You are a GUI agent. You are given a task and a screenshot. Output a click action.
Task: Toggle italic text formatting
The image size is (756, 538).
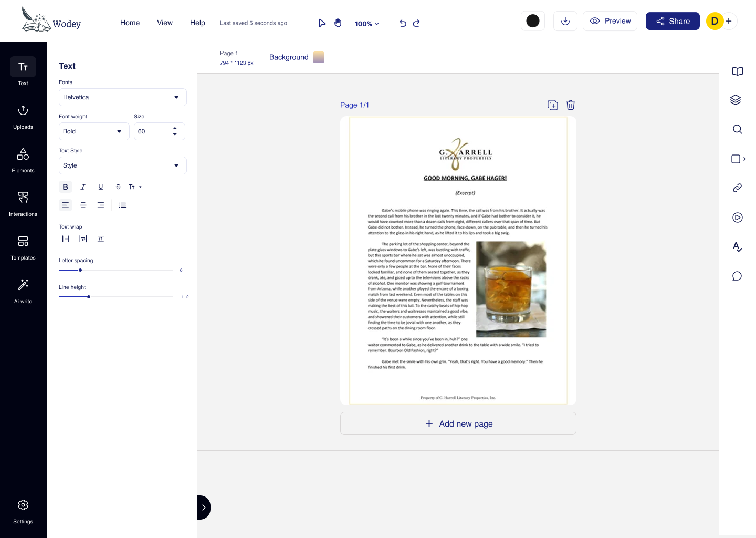point(83,187)
